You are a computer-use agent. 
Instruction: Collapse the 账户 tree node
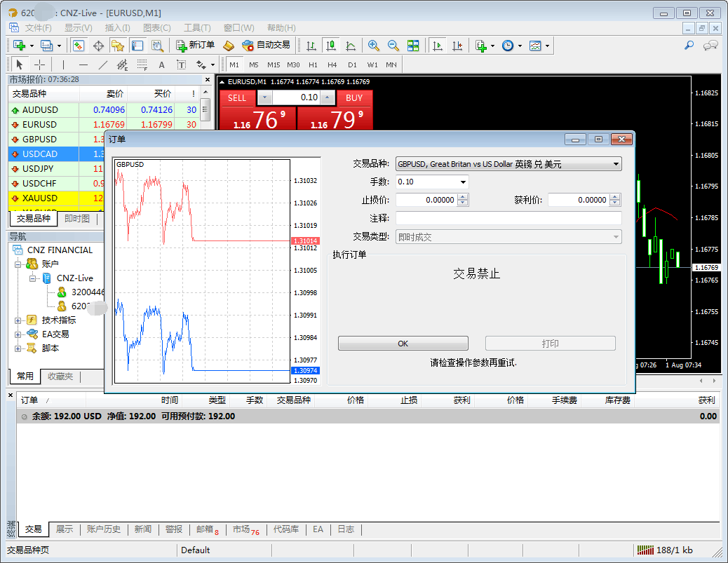point(18,264)
